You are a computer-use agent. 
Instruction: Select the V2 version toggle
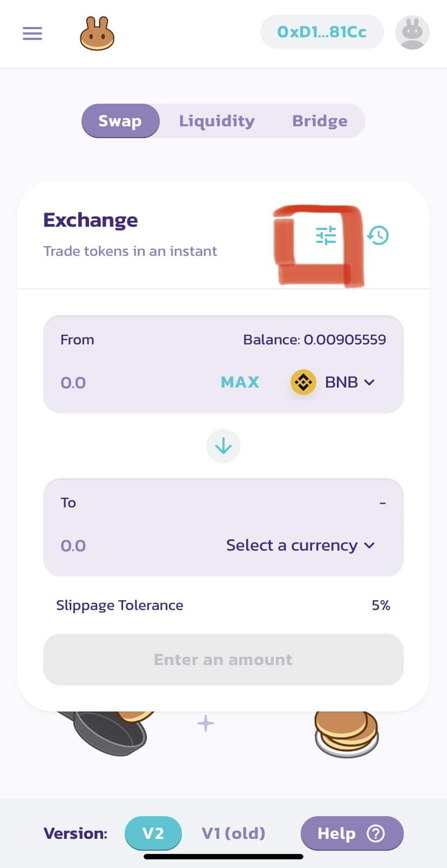(x=153, y=833)
